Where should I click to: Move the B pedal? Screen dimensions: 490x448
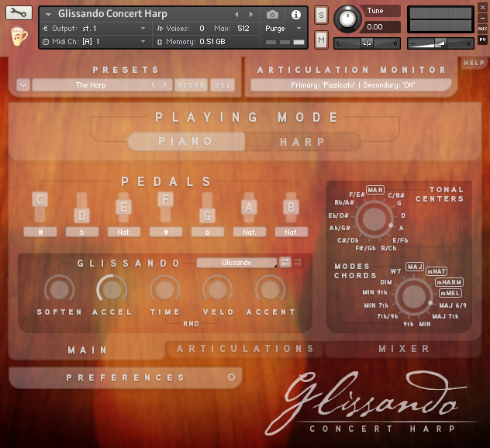pos(291,207)
